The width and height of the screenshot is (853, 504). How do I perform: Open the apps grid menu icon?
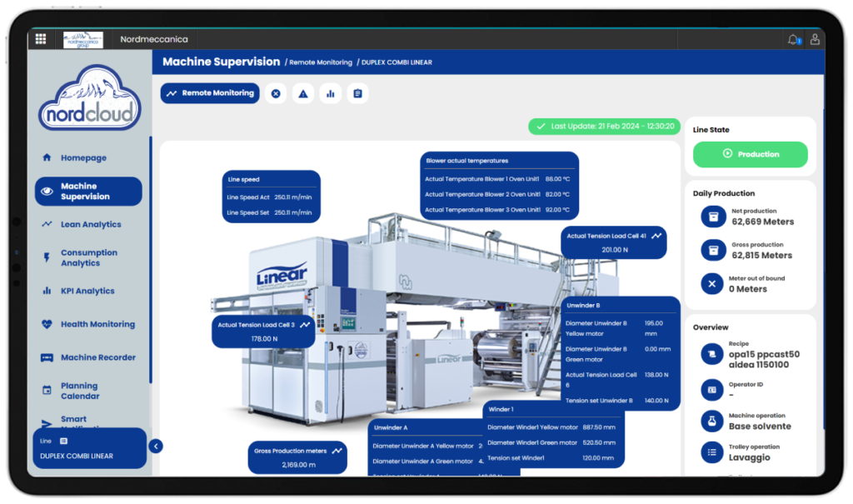click(x=40, y=38)
